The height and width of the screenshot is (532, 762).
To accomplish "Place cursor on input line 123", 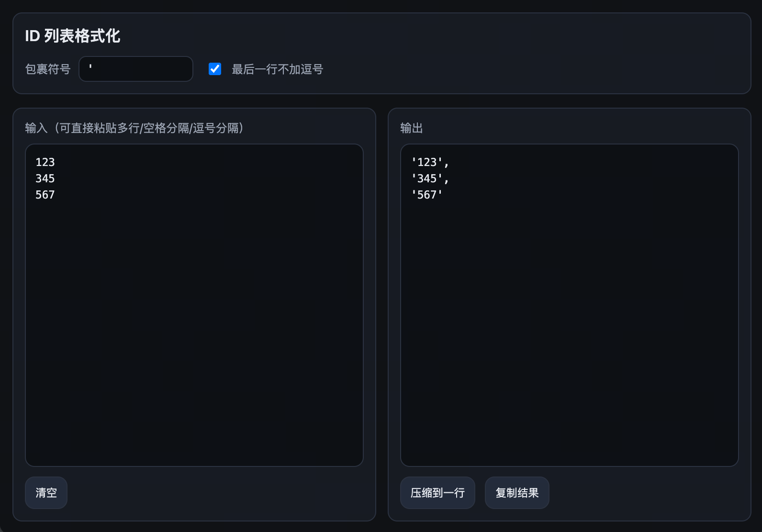I will click(x=45, y=162).
